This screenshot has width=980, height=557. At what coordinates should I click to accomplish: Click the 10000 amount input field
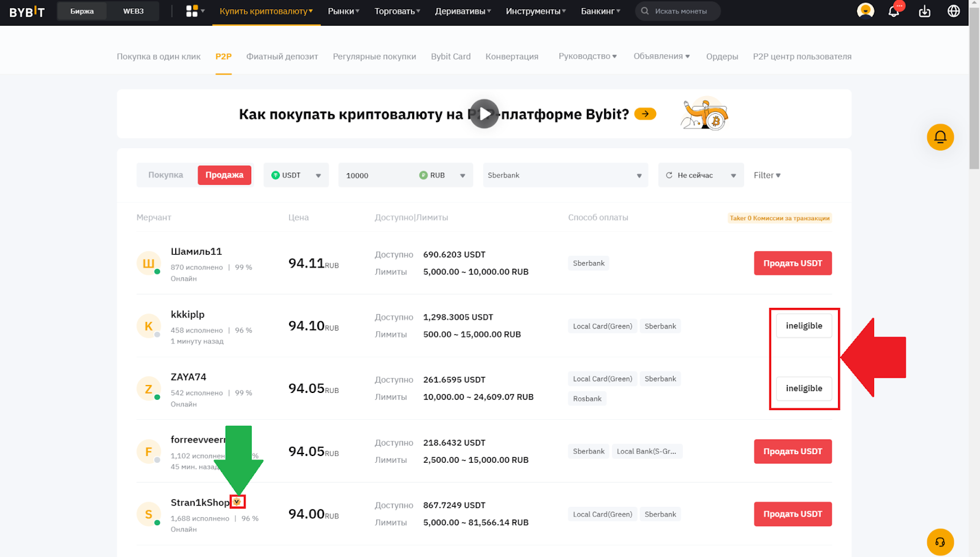pyautogui.click(x=378, y=175)
